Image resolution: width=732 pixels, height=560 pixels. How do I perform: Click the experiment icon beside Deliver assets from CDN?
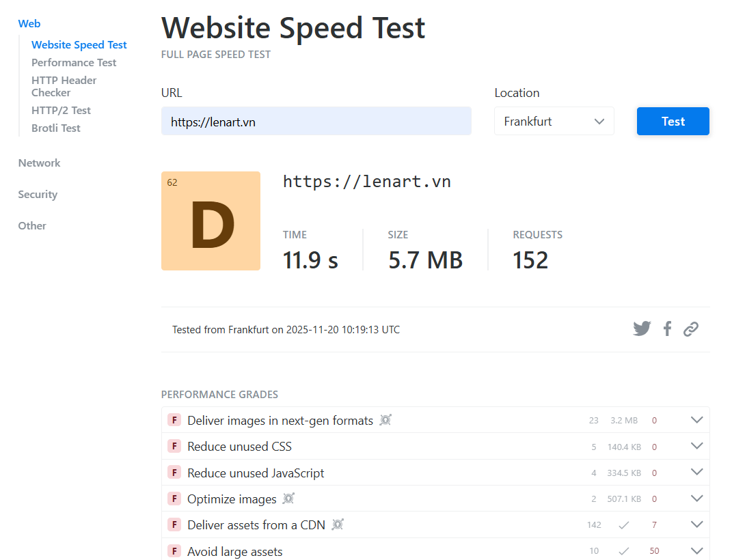[x=337, y=524]
